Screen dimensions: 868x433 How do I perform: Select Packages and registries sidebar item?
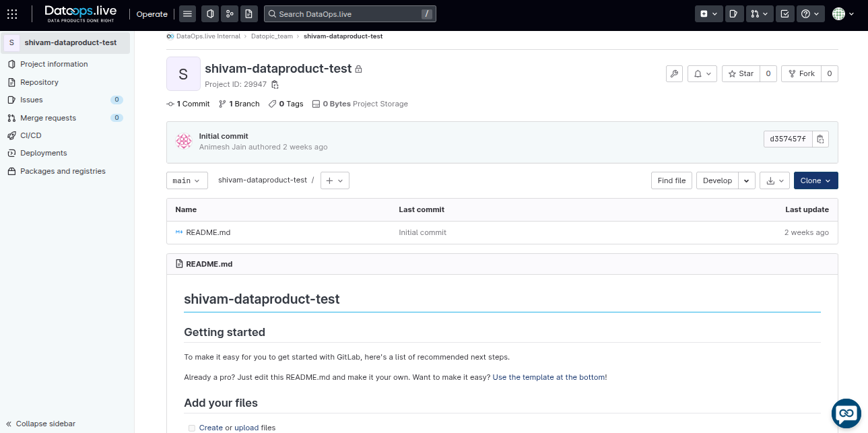coord(63,171)
